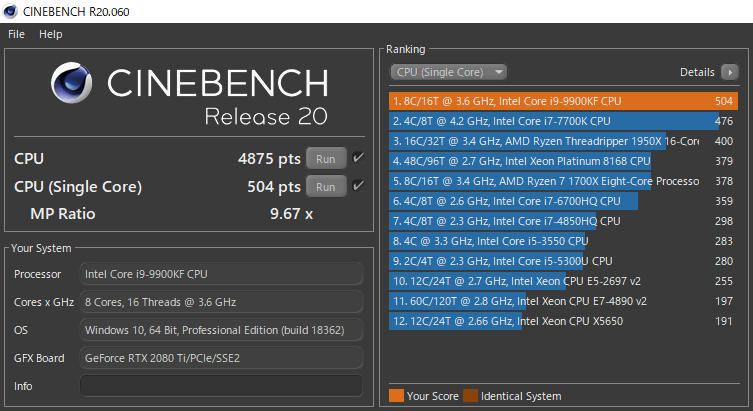Click the Details label in Ranking
Screen dimensions: 753x411
(697, 72)
